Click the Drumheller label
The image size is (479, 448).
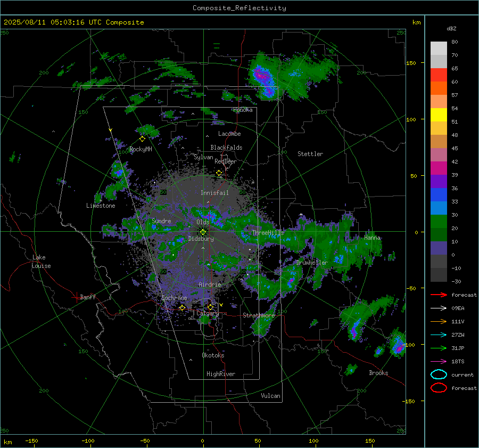[x=312, y=263]
